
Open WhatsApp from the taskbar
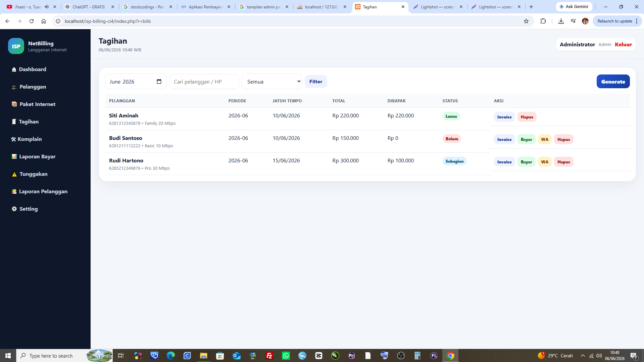[x=286, y=356]
